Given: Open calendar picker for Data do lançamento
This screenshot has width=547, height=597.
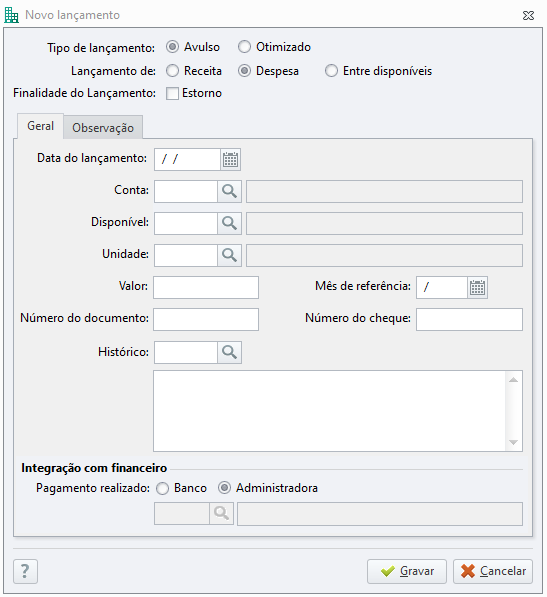Looking at the screenshot, I should pos(230,160).
